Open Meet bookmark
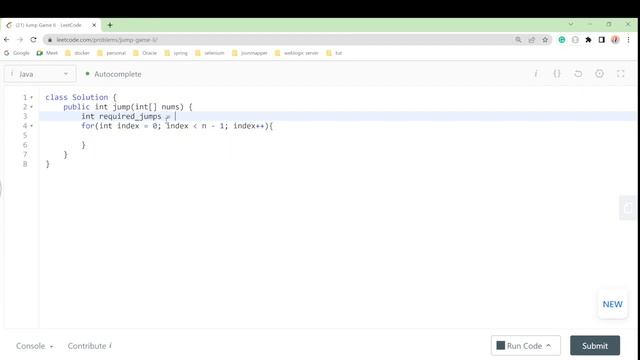The width and height of the screenshot is (640, 360). click(47, 53)
